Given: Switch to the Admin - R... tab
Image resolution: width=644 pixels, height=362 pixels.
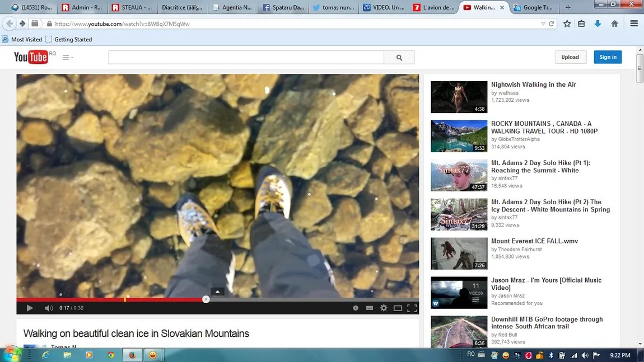Looking at the screenshot, I should (x=82, y=7).
